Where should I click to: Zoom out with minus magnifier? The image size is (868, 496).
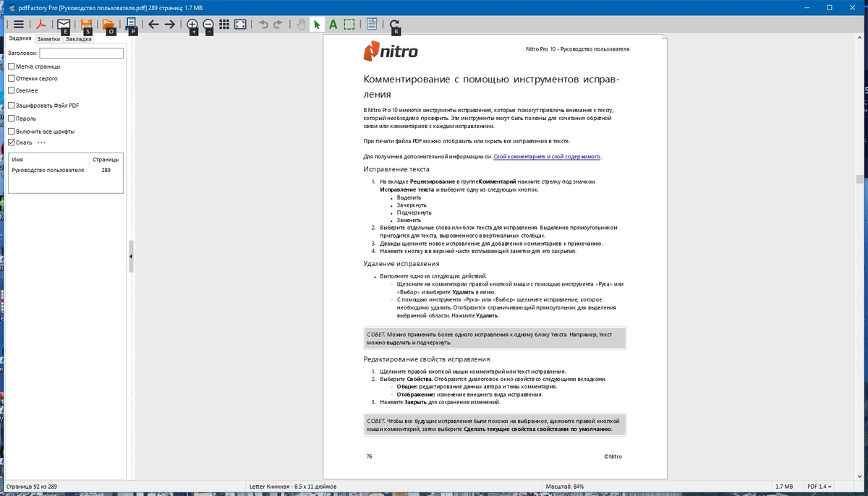[208, 24]
